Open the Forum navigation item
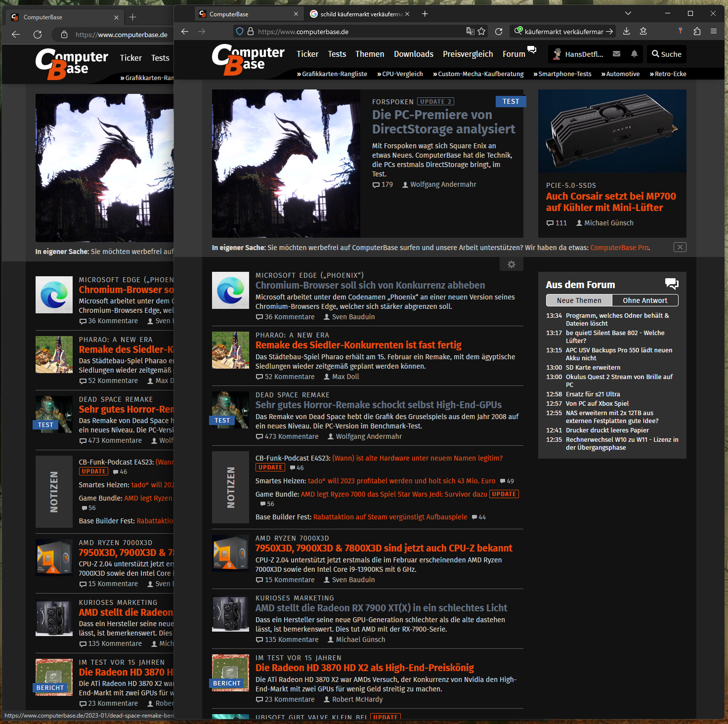The height and width of the screenshot is (724, 728). 514,54
